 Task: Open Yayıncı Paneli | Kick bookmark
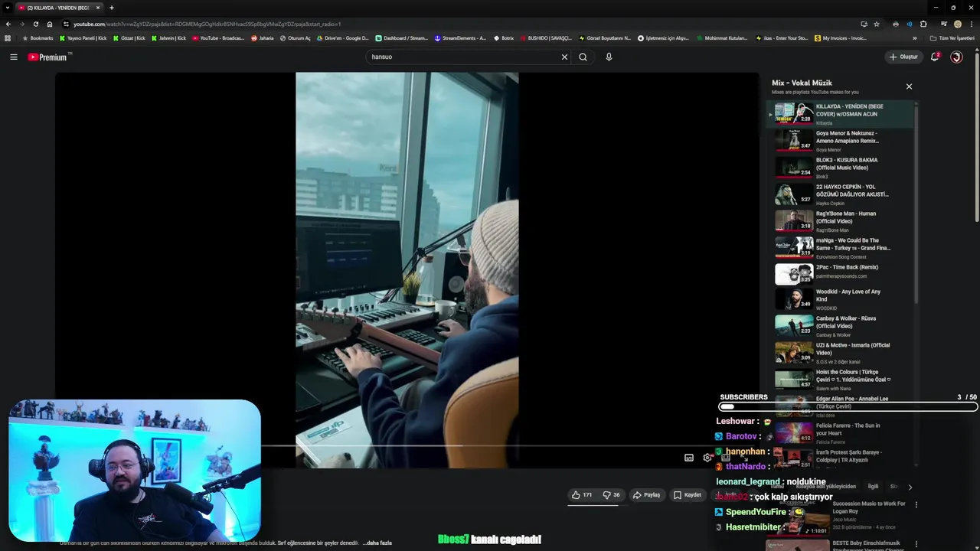(83, 38)
